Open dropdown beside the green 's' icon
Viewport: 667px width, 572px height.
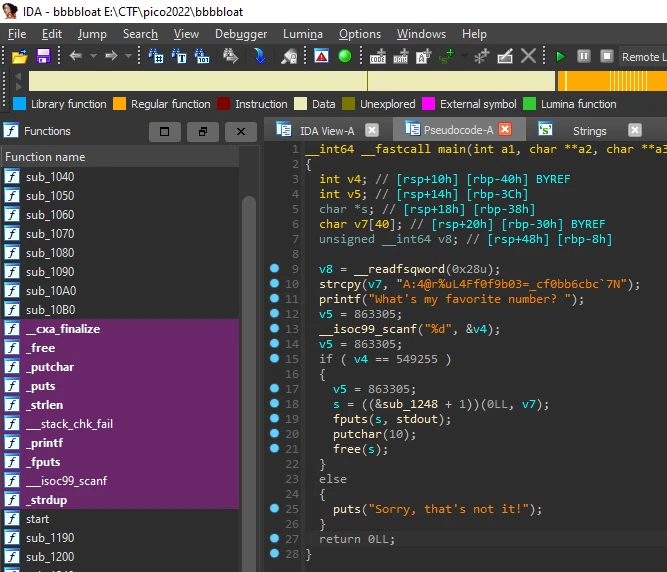point(464,56)
